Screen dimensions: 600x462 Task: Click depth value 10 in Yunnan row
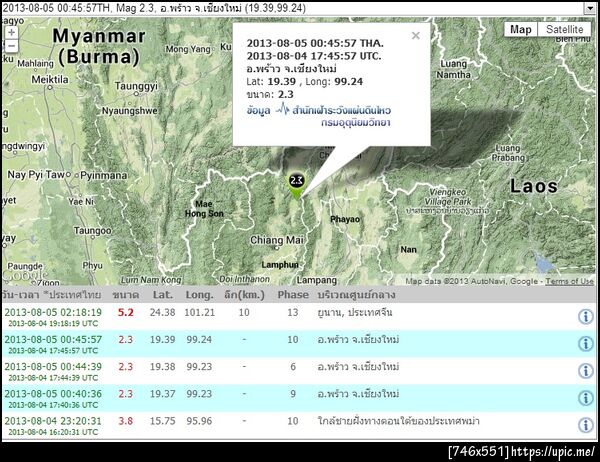point(244,312)
